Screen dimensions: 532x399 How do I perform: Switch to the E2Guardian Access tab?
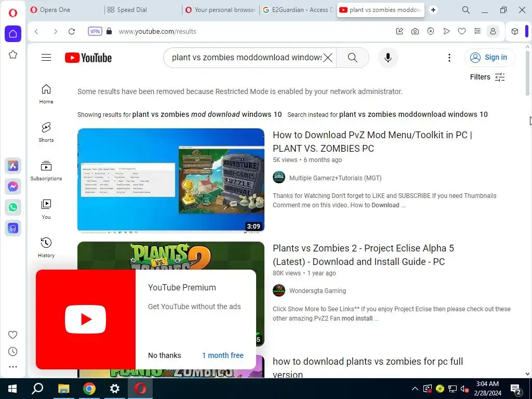(x=298, y=10)
